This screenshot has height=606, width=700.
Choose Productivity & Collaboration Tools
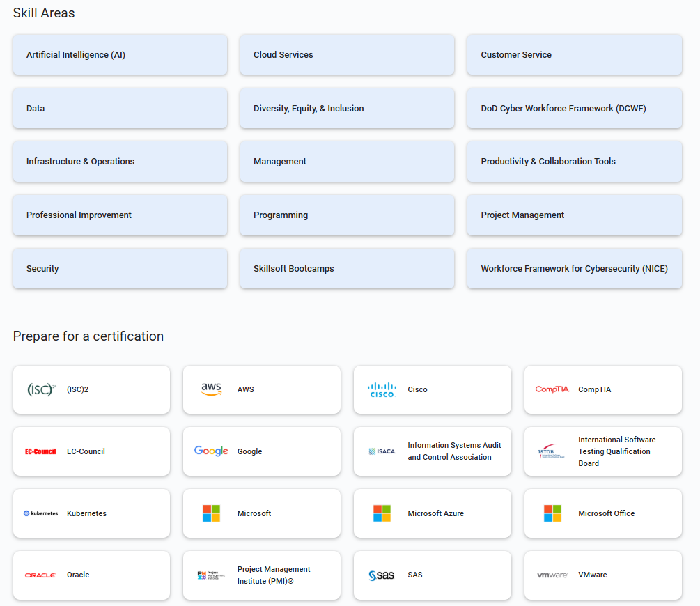click(x=575, y=161)
